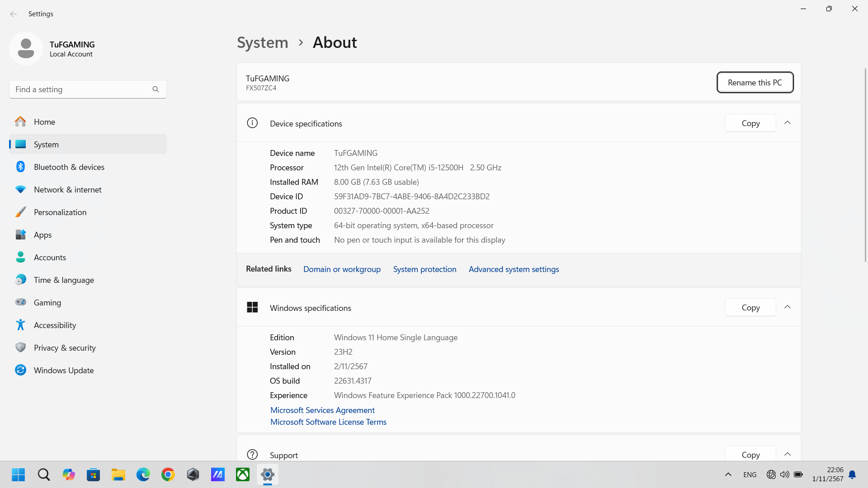Click the page scrollbar on the right
Screen dimensions: 868x488
tap(865, 165)
